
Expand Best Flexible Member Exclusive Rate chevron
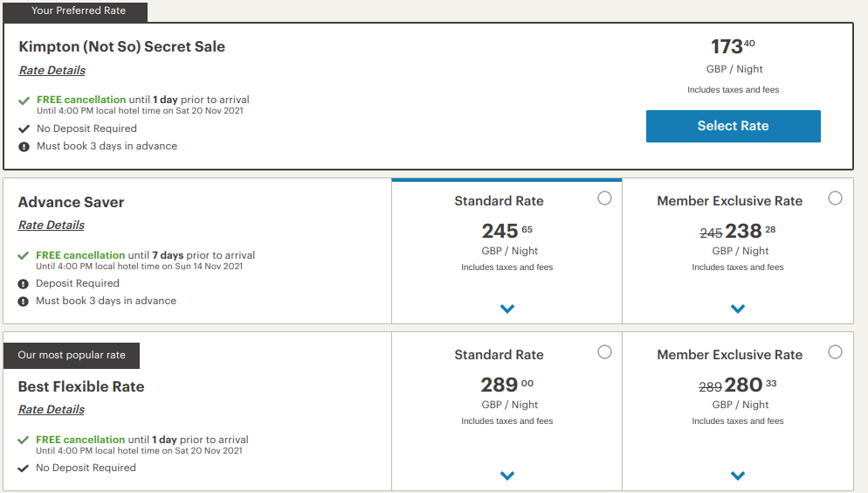[x=738, y=476]
